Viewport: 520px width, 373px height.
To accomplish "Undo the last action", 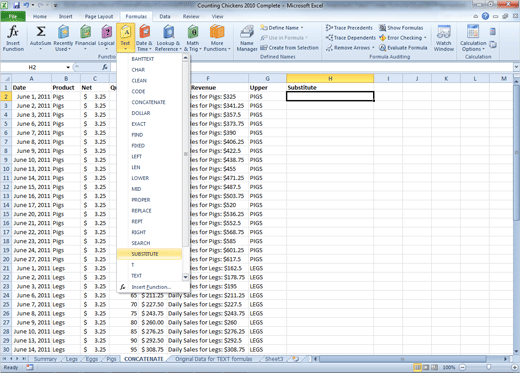I will (x=26, y=5).
